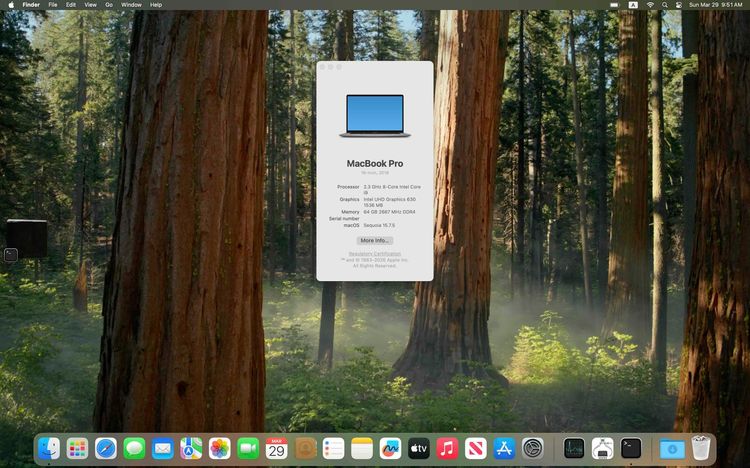Open the Notes app in Dock
This screenshot has height=468, width=750.
(362, 449)
